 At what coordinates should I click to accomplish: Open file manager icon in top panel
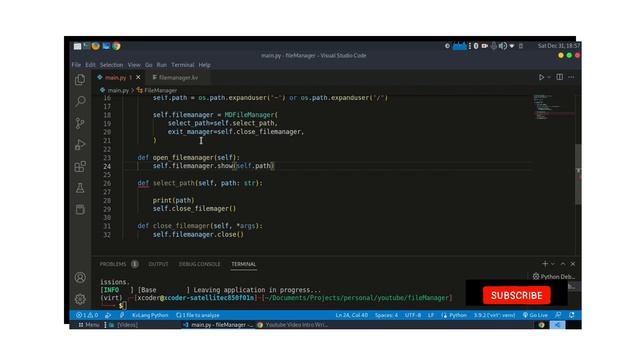pos(77,46)
